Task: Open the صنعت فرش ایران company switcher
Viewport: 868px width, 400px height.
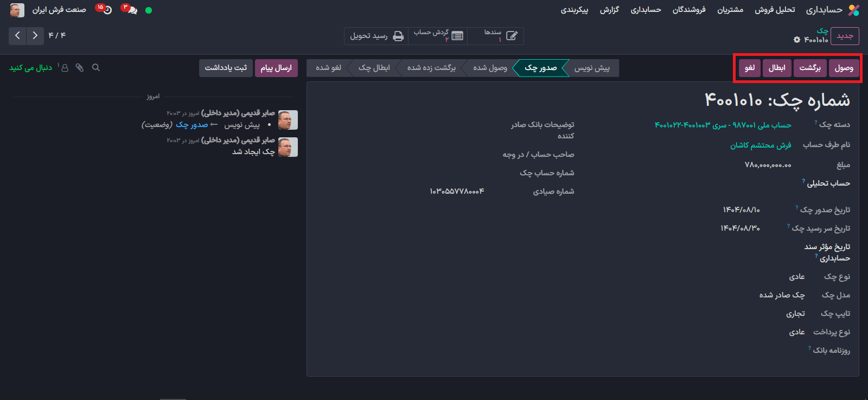Action: (59, 10)
